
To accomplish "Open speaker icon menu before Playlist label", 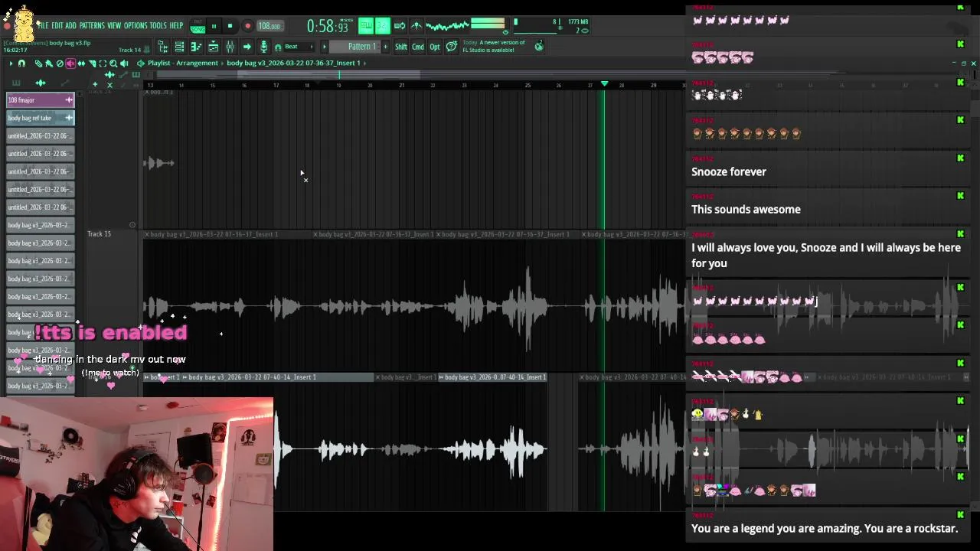I will click(x=141, y=64).
